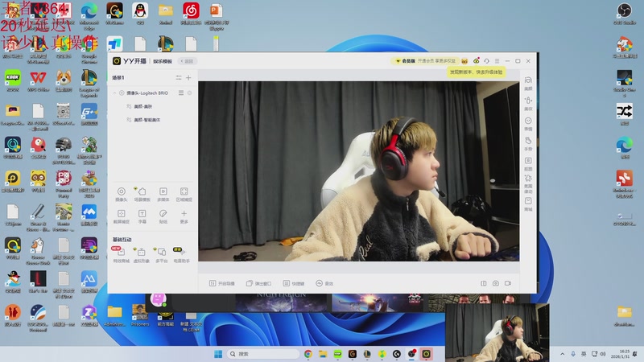Add a multimedia (多媒体) source

[x=163, y=194]
